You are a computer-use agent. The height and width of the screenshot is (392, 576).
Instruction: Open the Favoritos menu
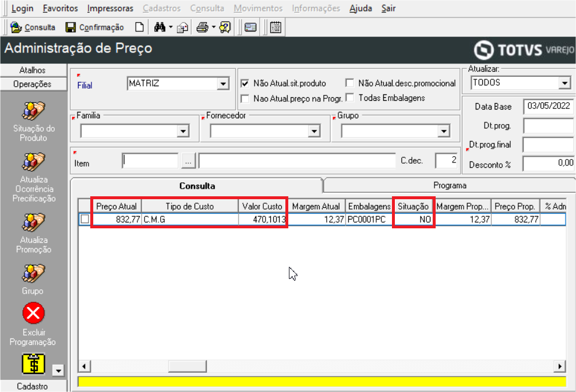pyautogui.click(x=60, y=9)
